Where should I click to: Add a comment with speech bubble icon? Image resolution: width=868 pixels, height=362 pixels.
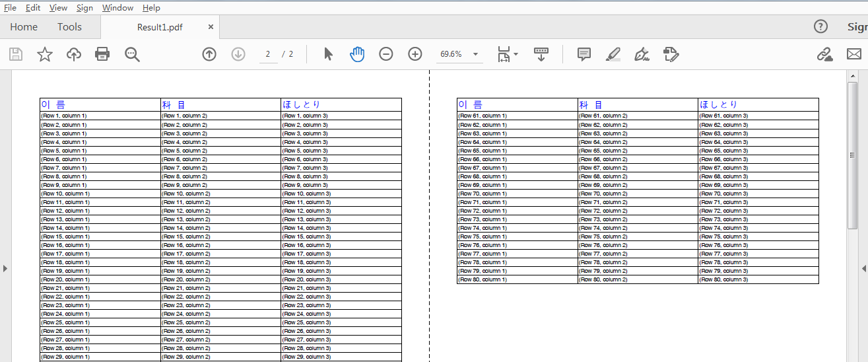tap(584, 54)
